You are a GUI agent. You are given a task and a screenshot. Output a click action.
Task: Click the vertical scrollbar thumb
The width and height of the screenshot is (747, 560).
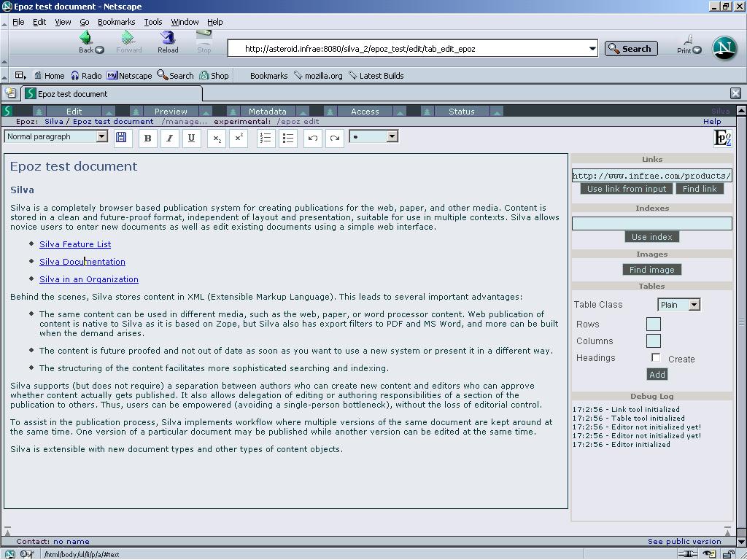pos(741,322)
